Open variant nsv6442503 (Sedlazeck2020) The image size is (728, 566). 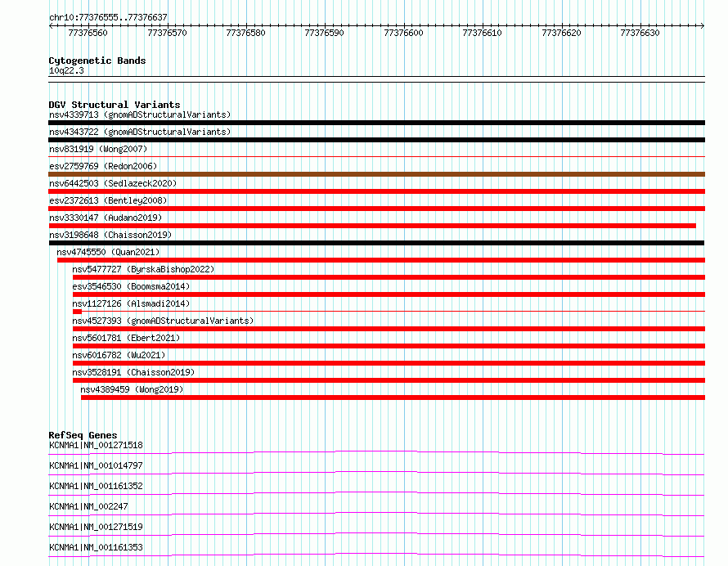pyautogui.click(x=113, y=183)
